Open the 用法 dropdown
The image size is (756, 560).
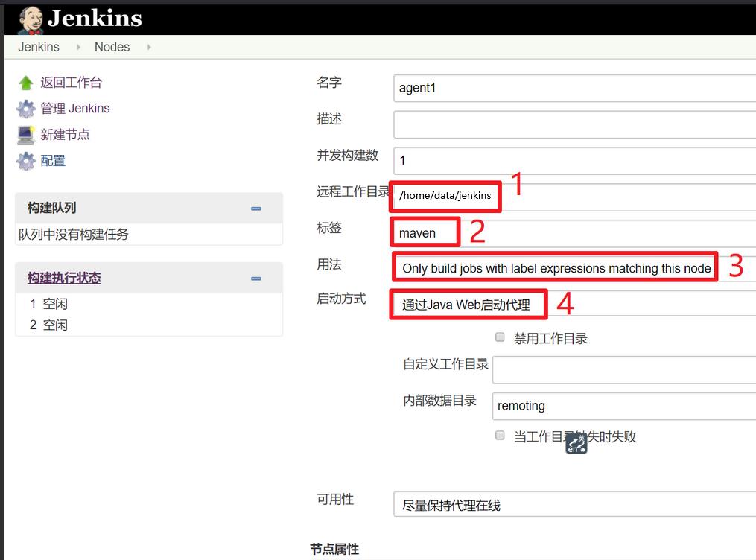575,268
